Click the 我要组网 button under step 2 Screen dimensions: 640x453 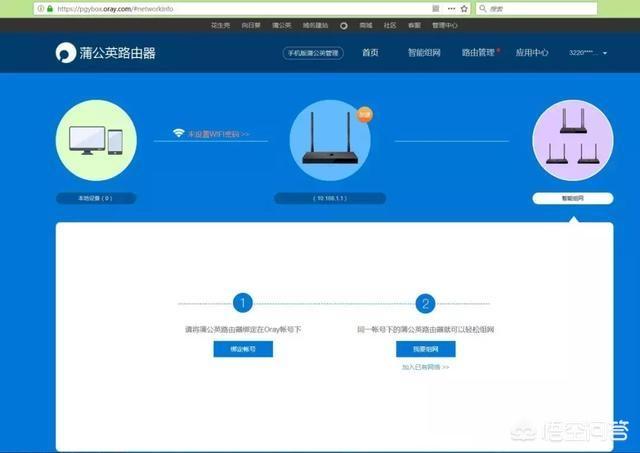426,349
